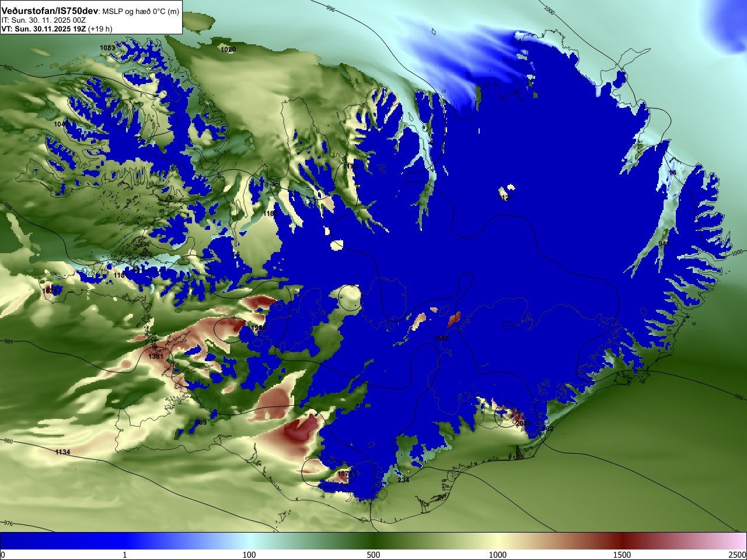Click the '100' tick label on color scale
Image resolution: width=747 pixels, height=560 pixels.
click(x=249, y=555)
